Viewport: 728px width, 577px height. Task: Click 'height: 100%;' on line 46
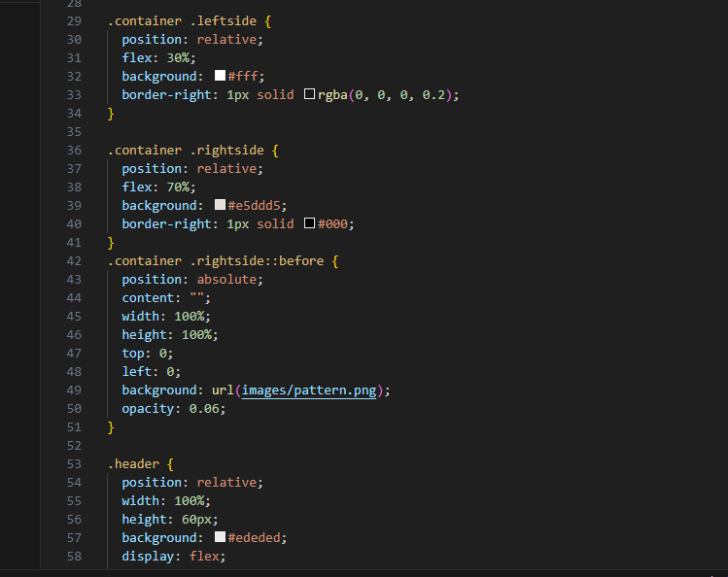(x=170, y=334)
